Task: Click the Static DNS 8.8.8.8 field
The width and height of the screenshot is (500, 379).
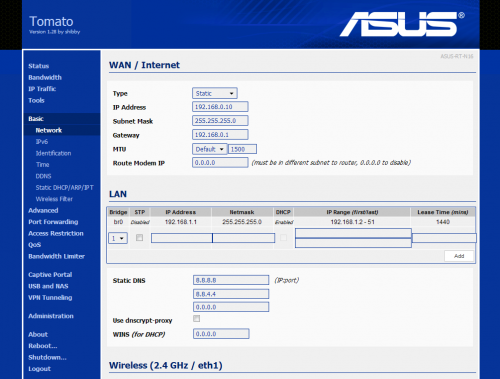Action: [231, 280]
